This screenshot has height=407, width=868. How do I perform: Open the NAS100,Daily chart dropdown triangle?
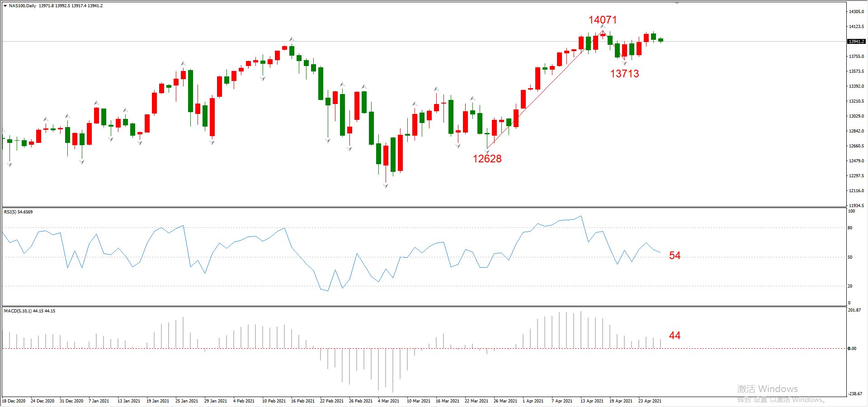coord(5,6)
